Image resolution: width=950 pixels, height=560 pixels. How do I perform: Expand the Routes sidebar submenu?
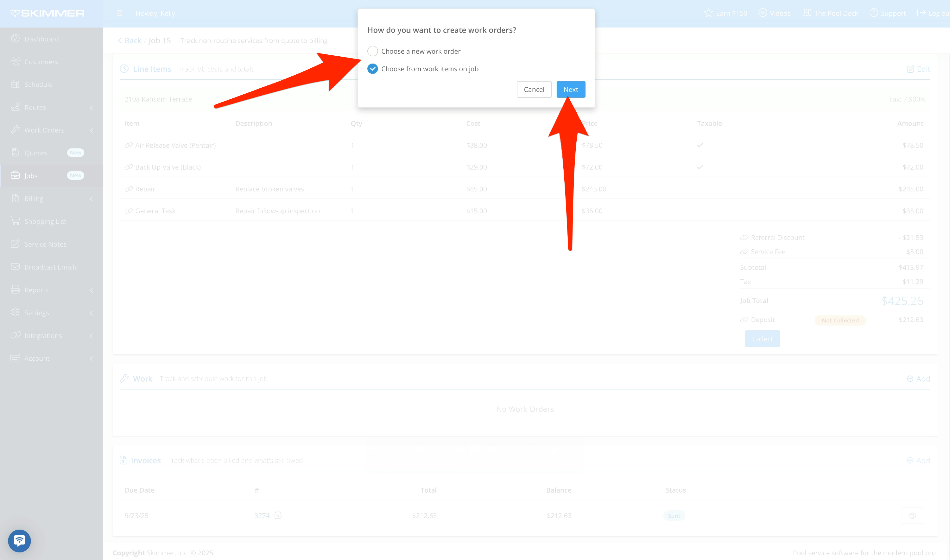91,108
